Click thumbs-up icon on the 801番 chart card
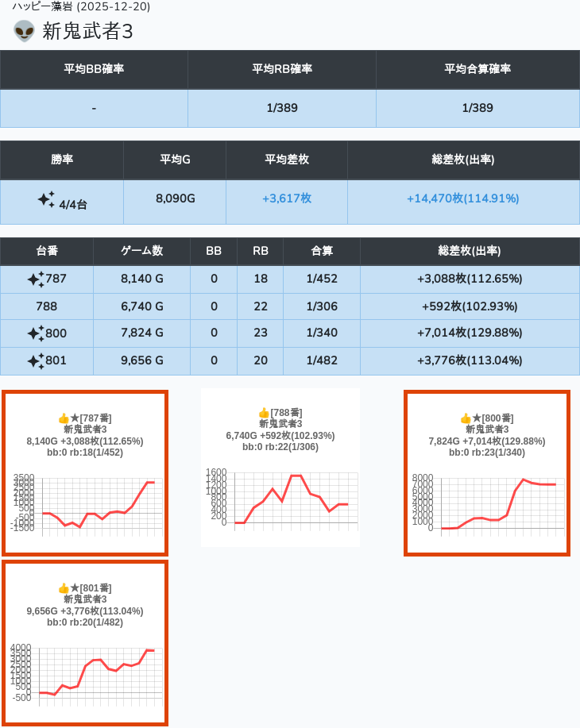Screen dimensions: 580x728 [x=64, y=588]
